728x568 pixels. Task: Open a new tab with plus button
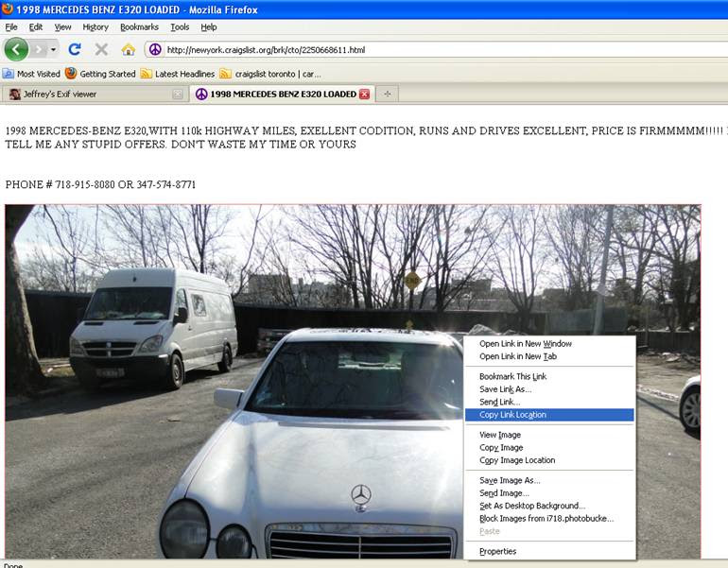388,95
